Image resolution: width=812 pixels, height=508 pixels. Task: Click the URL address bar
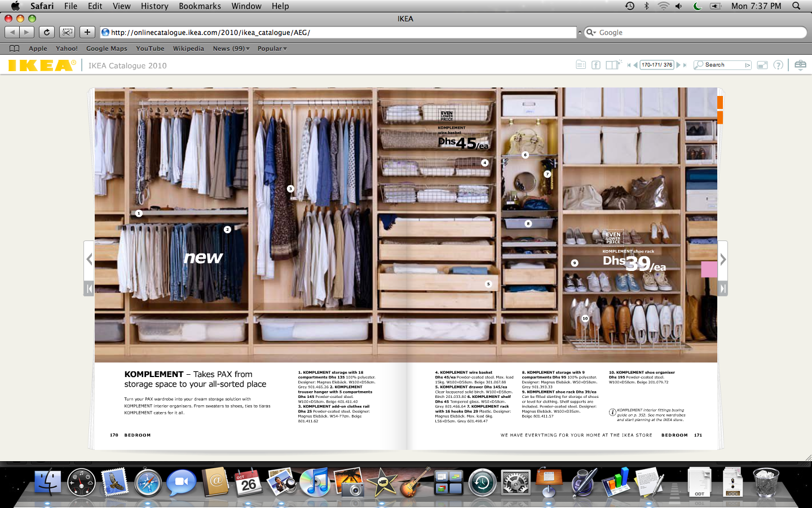click(338, 32)
